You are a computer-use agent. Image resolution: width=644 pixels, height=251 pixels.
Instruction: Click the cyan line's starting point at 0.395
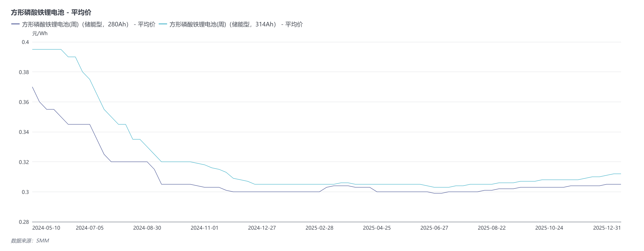pyautogui.click(x=33, y=49)
